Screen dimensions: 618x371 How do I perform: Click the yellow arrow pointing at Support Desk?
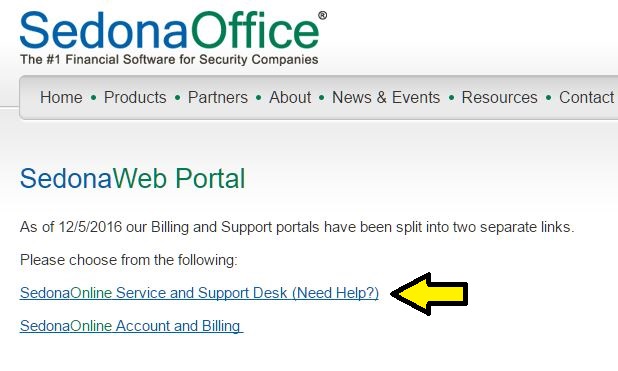coord(430,294)
